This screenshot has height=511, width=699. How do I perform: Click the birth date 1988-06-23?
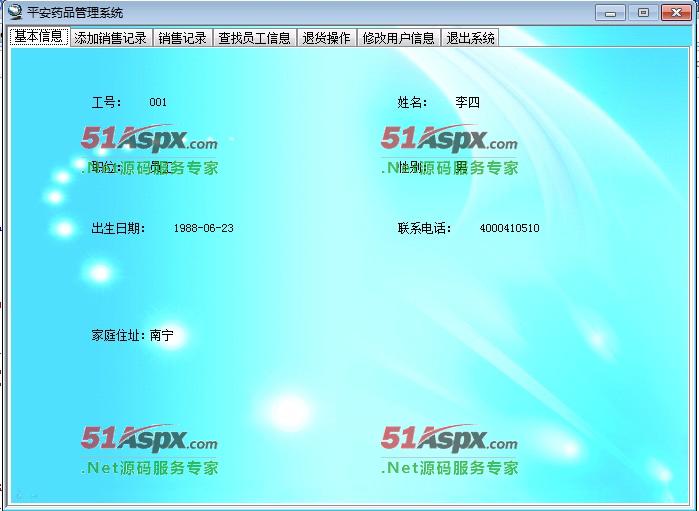[203, 228]
